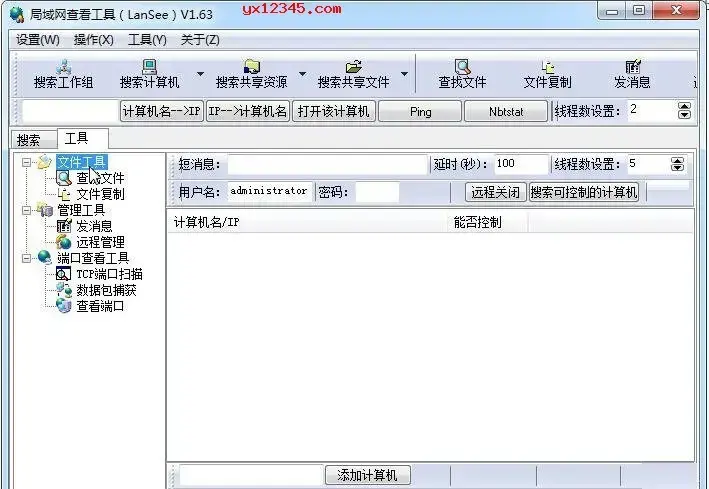Screen dimensions: 709x489
Task: Click the 打开该计算机 button
Action: [334, 111]
